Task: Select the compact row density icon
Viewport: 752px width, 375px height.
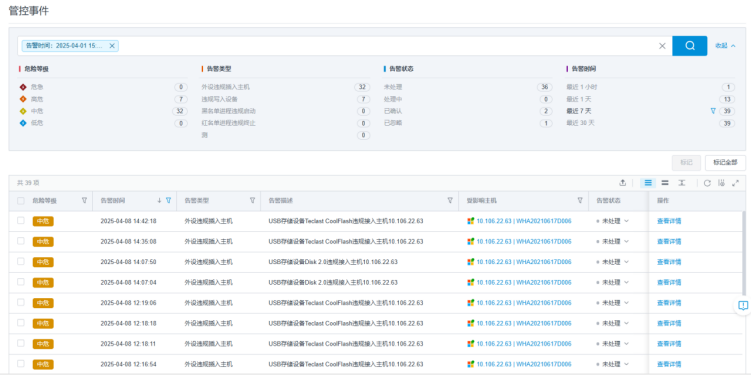Action: click(648, 183)
